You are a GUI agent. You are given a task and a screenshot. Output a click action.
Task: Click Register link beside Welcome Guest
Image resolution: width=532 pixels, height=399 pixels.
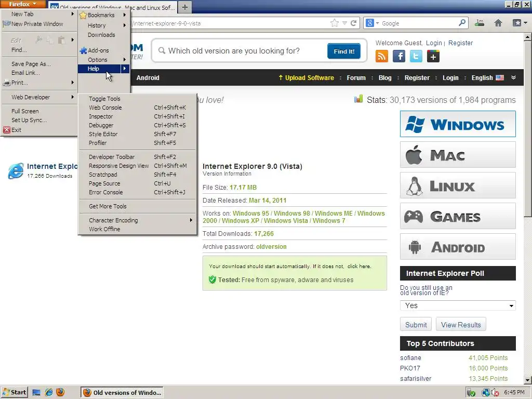tap(460, 43)
